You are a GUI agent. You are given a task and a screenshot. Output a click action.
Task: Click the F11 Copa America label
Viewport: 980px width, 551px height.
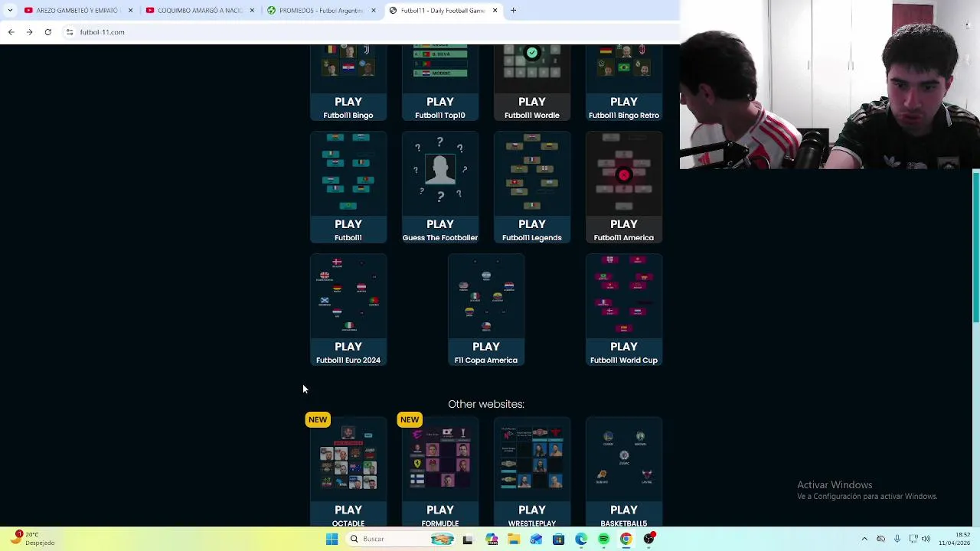[x=485, y=360]
